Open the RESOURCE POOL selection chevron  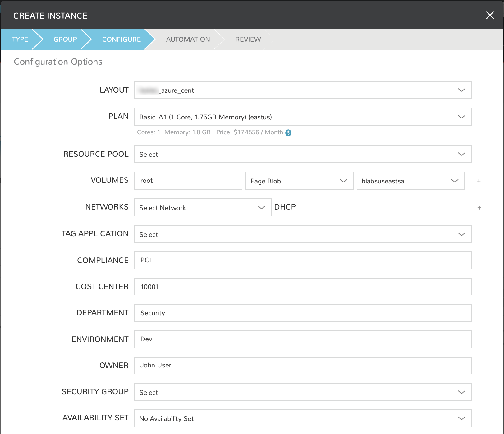462,154
